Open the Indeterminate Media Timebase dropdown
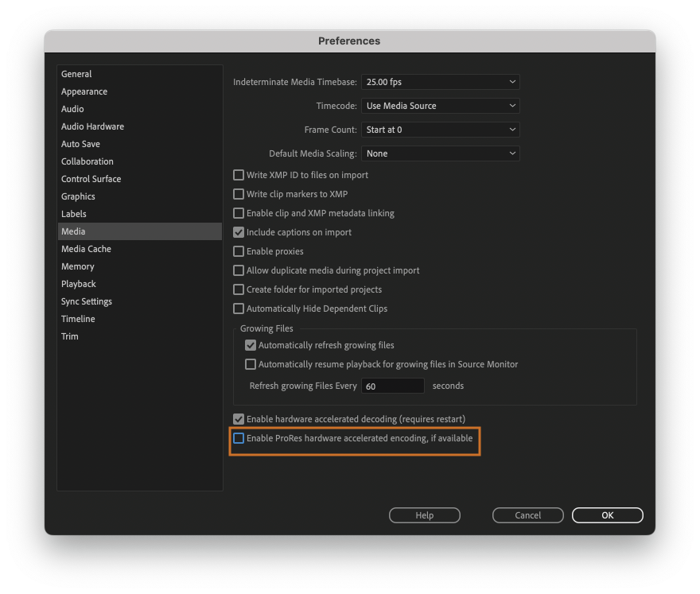This screenshot has width=700, height=594. [x=440, y=82]
